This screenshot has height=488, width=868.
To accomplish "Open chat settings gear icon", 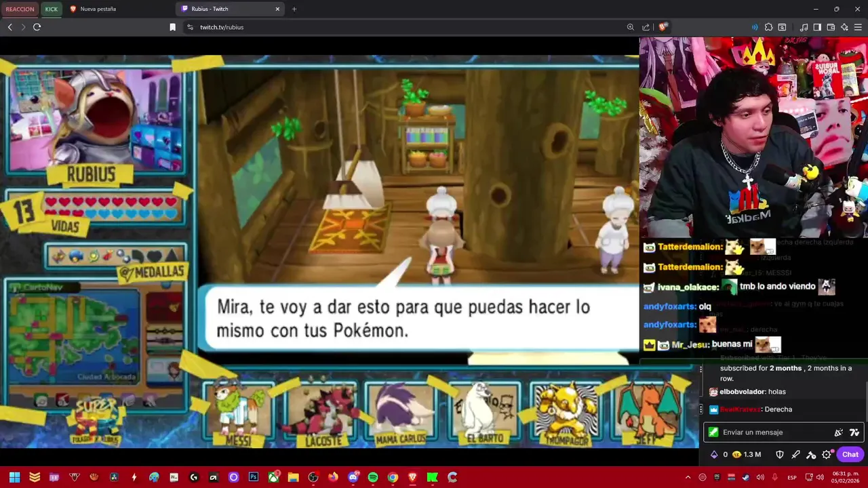I will [827, 455].
